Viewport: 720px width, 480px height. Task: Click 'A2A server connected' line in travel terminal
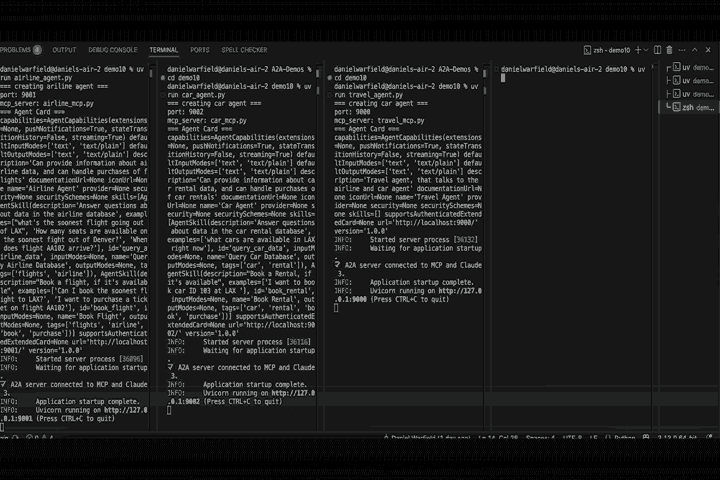[408, 265]
